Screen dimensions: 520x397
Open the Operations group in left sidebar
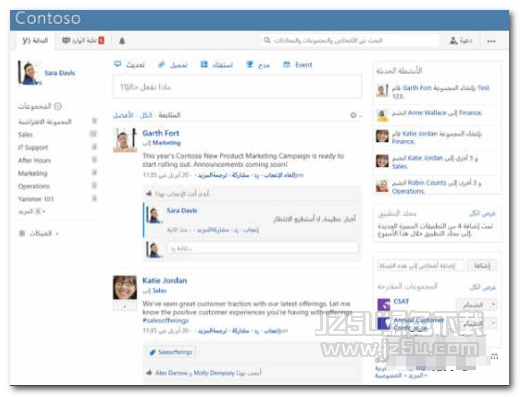point(34,186)
